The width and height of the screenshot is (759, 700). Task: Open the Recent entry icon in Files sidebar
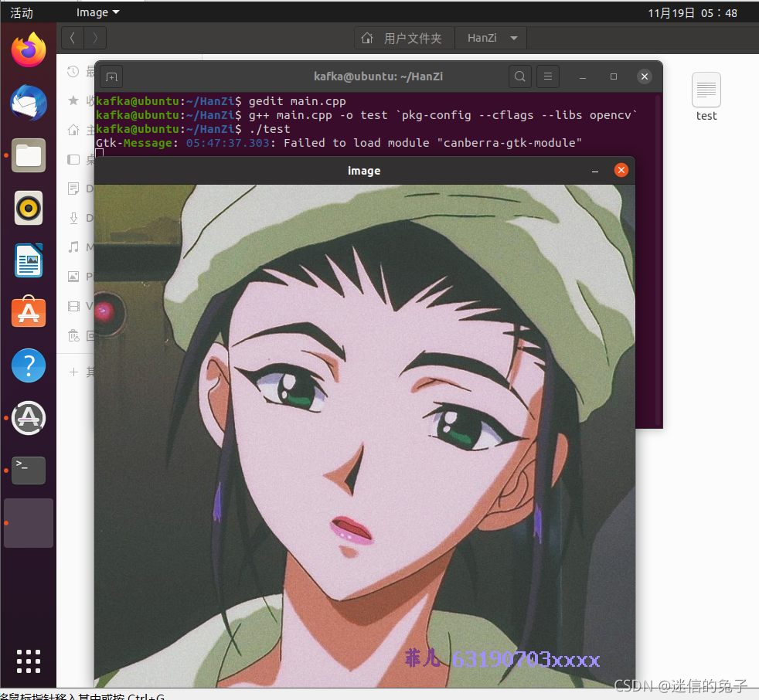73,72
